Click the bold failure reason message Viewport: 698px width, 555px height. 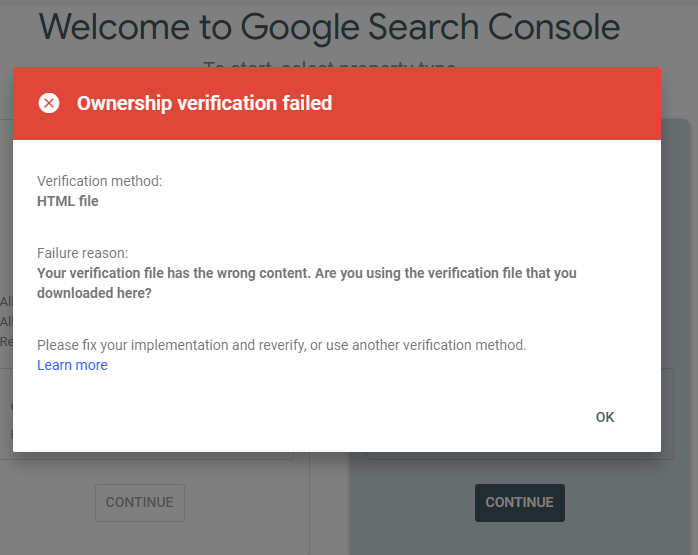[306, 273]
